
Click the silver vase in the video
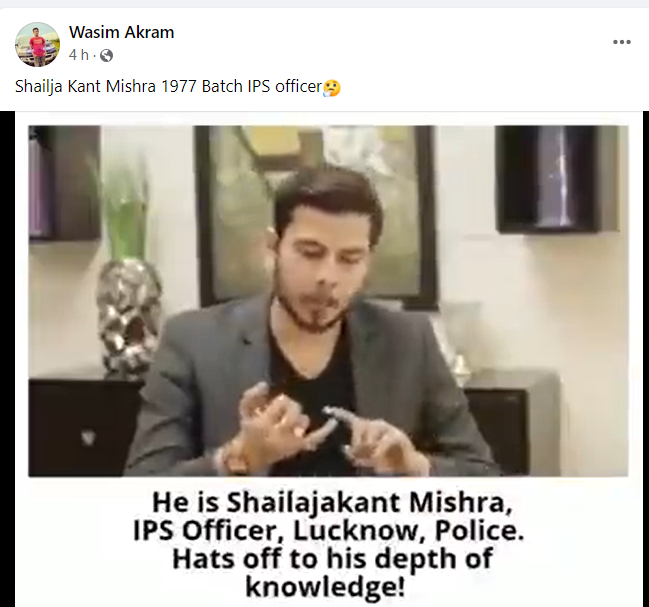tap(128, 317)
